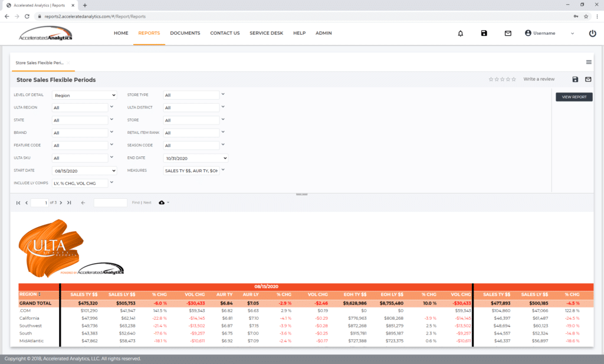The height and width of the screenshot is (364, 604).
Task: Select the SERVICE DESK menu item
Action: [x=266, y=33]
